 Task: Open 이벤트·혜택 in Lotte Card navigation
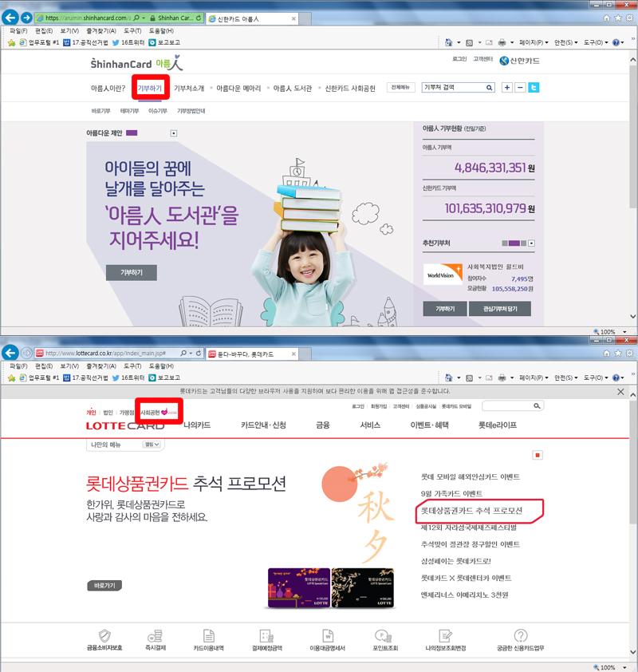pos(430,425)
